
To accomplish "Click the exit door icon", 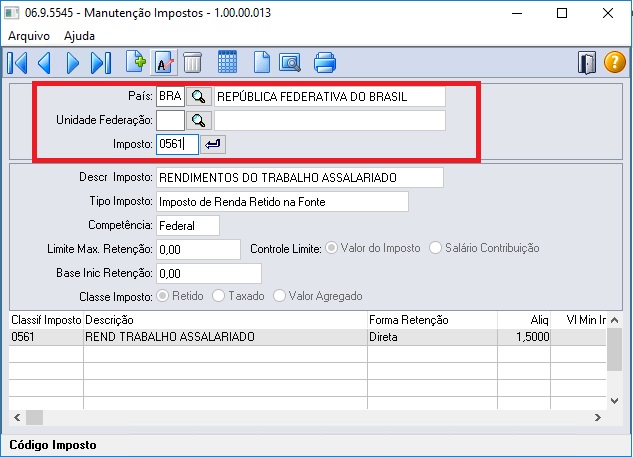I will pyautogui.click(x=587, y=63).
